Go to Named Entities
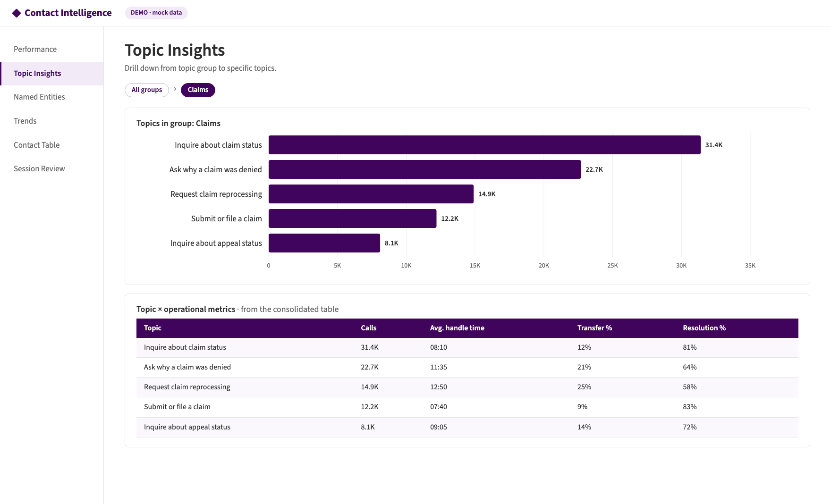Image resolution: width=831 pixels, height=504 pixels. (52, 97)
